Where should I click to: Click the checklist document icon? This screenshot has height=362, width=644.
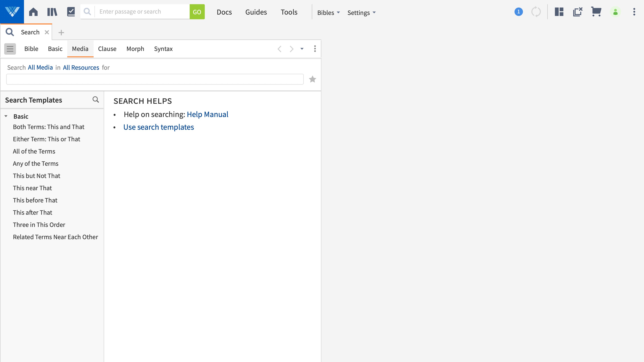click(x=71, y=12)
